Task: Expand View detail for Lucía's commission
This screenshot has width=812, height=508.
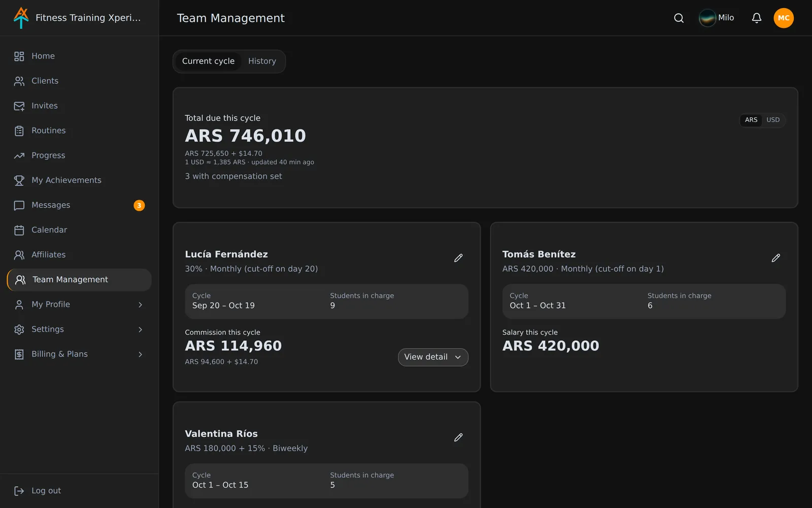Action: coord(433,357)
